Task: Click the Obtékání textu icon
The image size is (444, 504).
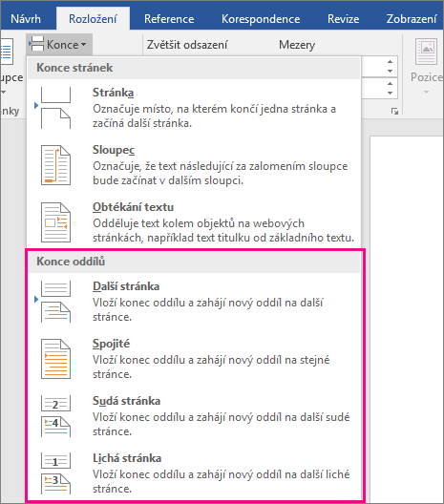Action: point(55,222)
